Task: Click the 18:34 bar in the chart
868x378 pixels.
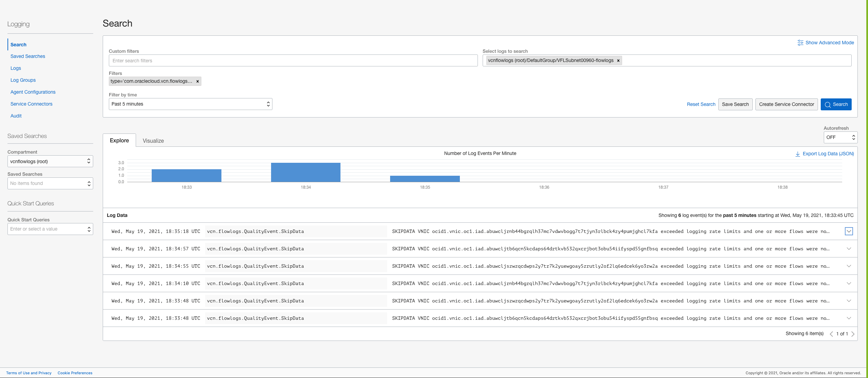Action: [x=305, y=172]
